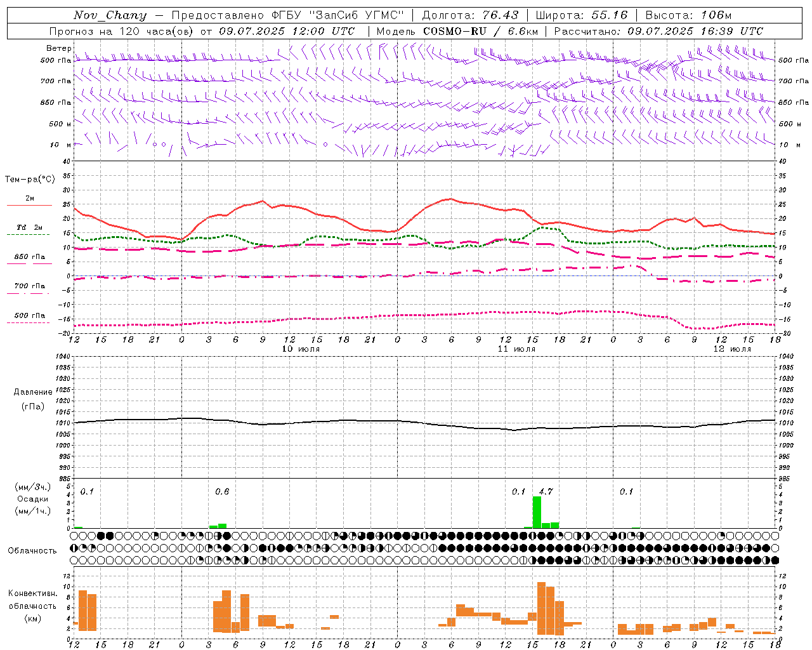This screenshot has height=650, width=812.
Task: Click the Осадки panel label
Action: [32, 499]
